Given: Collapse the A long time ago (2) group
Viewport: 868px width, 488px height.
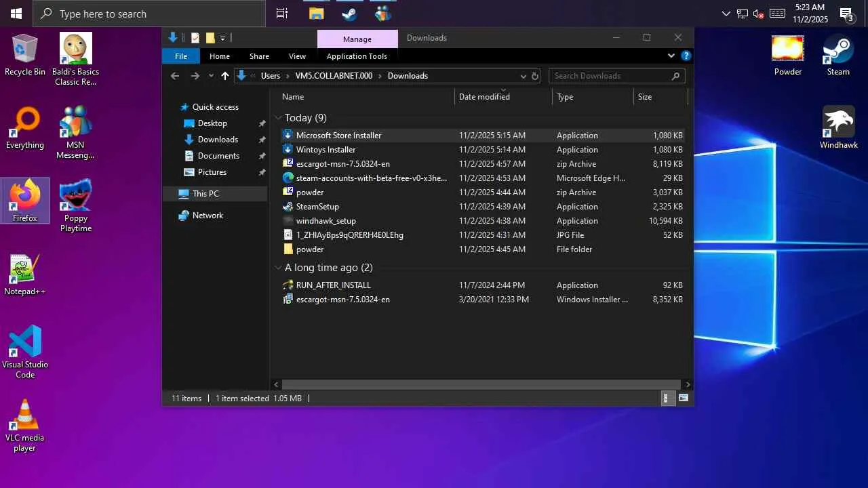Looking at the screenshot, I should coord(278,268).
